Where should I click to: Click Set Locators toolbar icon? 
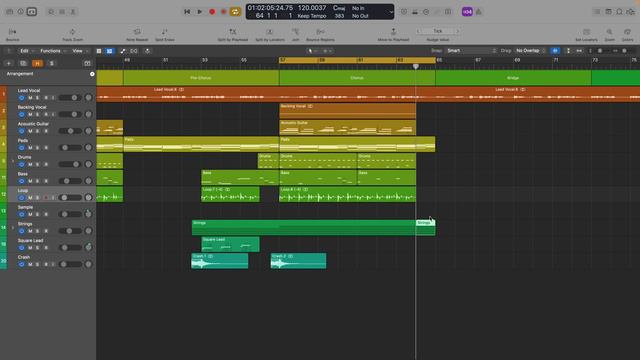point(587,32)
